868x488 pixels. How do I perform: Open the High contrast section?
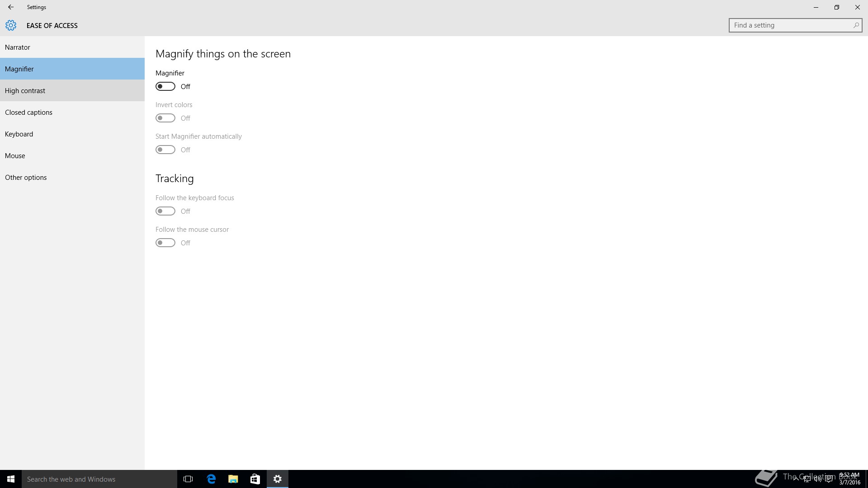(25, 90)
